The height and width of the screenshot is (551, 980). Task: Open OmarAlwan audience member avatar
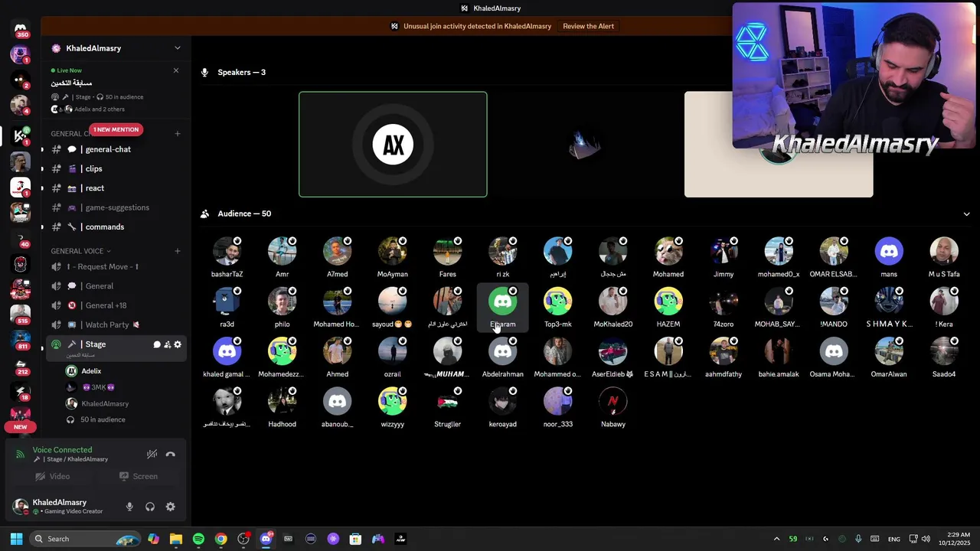[x=889, y=351]
